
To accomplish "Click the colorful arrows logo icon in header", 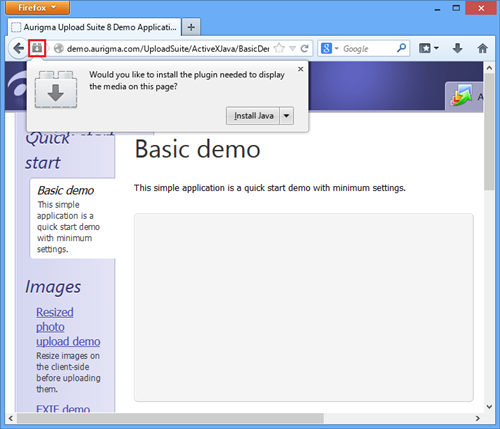I will pos(462,95).
